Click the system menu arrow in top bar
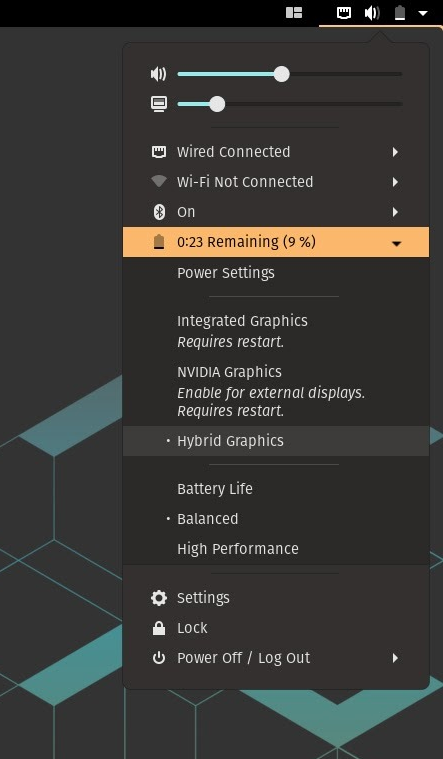Screen dimensions: 443x759 coord(423,13)
